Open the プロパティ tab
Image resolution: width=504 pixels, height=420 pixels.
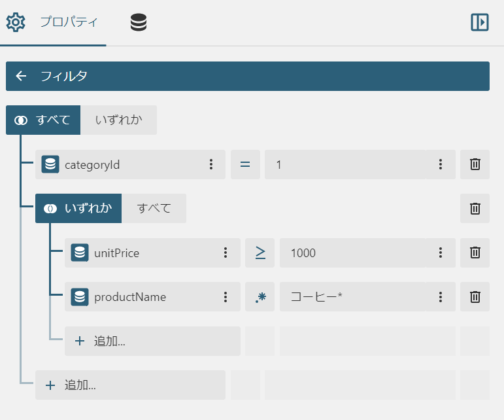[x=53, y=22]
